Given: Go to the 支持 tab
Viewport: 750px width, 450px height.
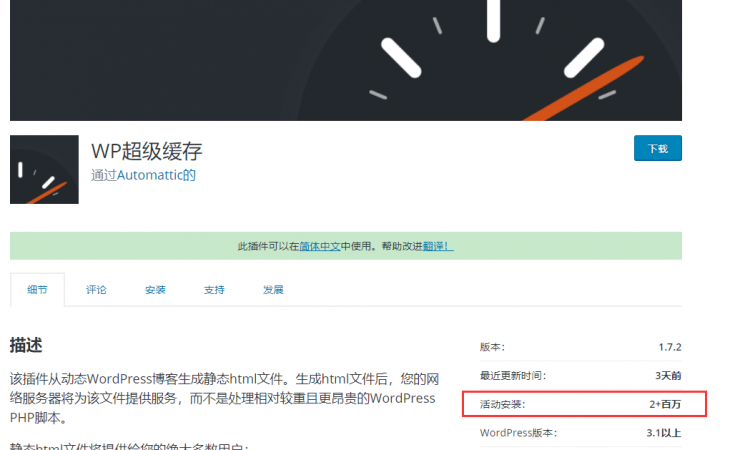Looking at the screenshot, I should (214, 290).
